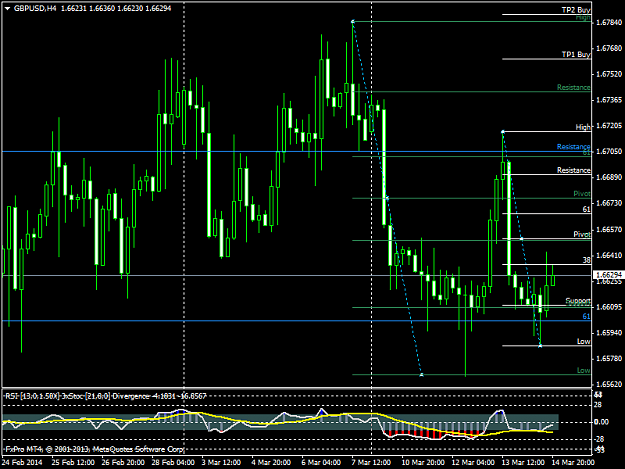This screenshot has width=625, height=469.
Task: Click the '28 Feb 04:00' time label
Action: pos(173,462)
